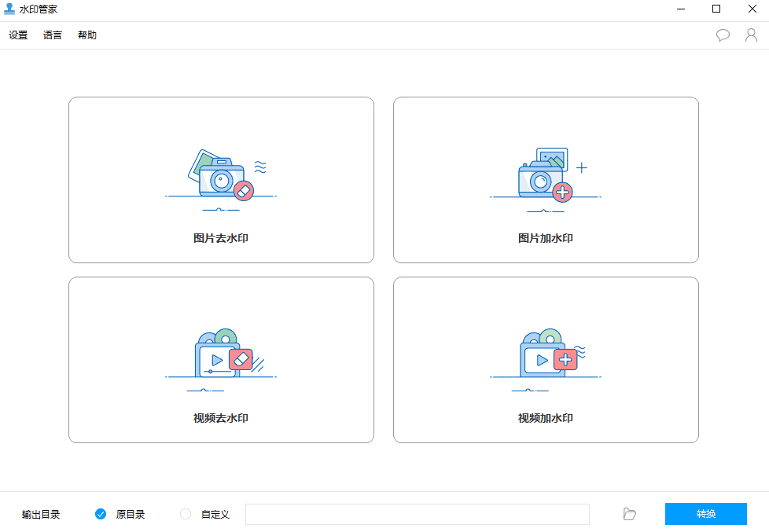
Task: Choose the 图片去水印 label
Action: pyautogui.click(x=221, y=238)
